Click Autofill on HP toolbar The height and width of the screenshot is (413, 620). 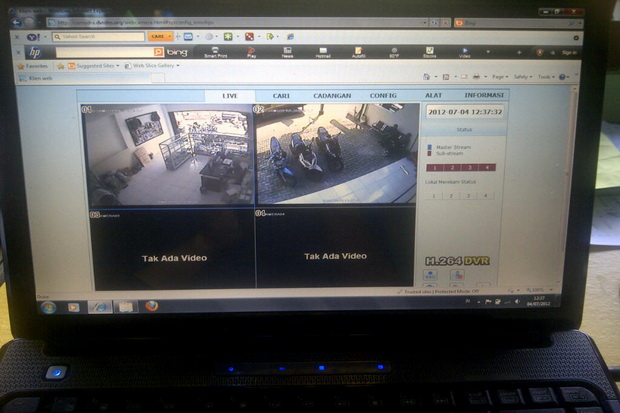(358, 52)
